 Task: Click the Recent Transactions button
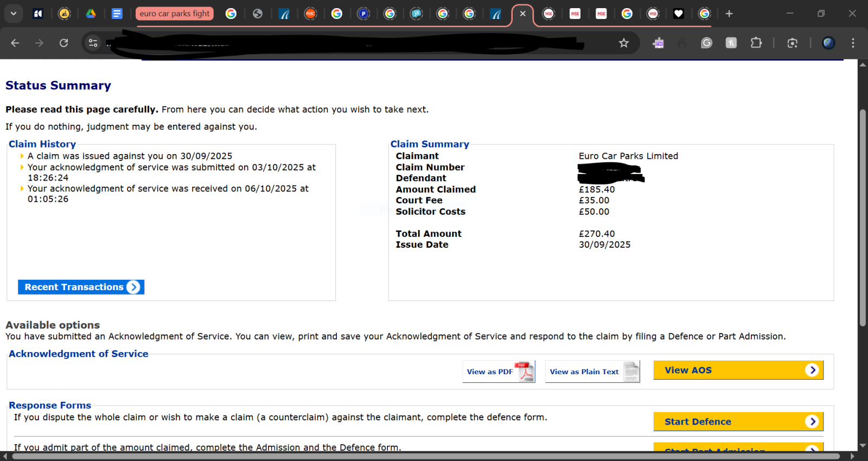(x=81, y=287)
